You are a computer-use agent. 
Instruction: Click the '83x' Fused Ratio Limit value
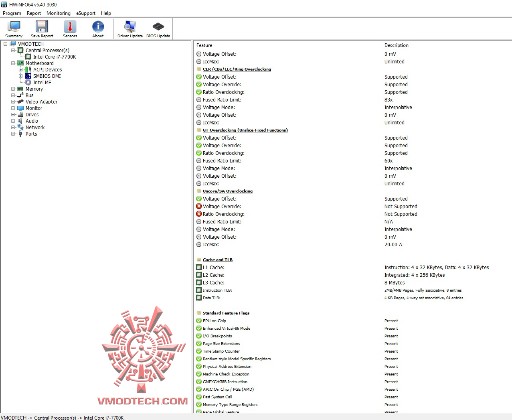389,100
